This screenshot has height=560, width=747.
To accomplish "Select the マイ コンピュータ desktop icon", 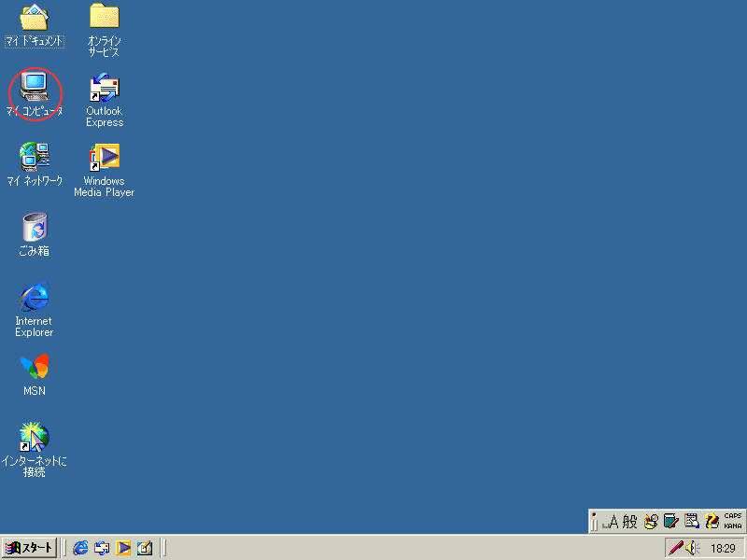I will click(35, 95).
